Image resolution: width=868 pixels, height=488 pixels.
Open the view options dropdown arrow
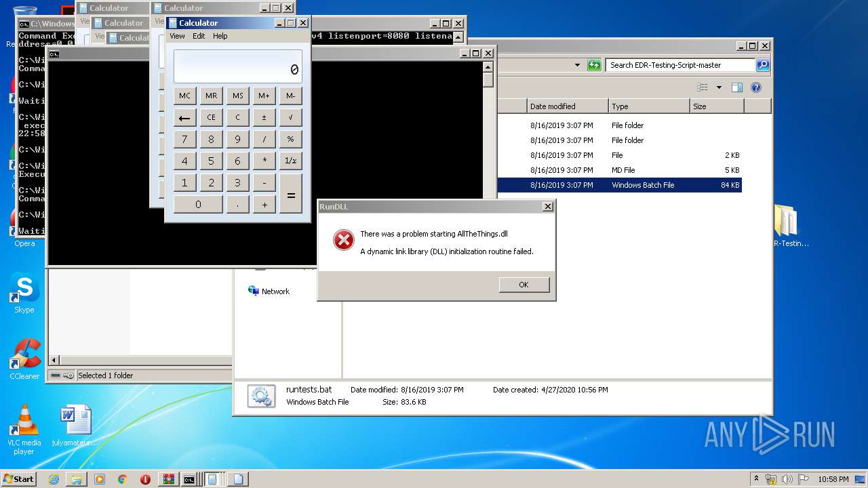(719, 87)
